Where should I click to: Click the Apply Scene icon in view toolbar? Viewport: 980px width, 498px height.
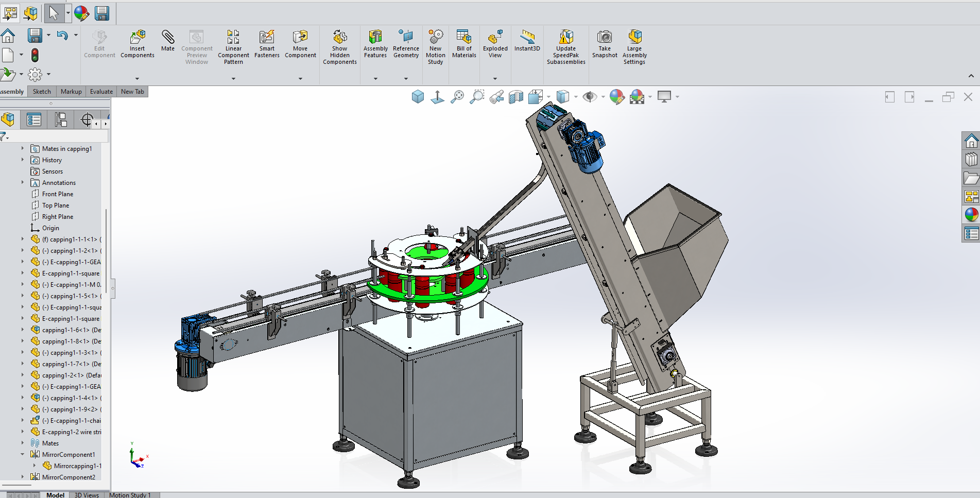click(x=637, y=97)
